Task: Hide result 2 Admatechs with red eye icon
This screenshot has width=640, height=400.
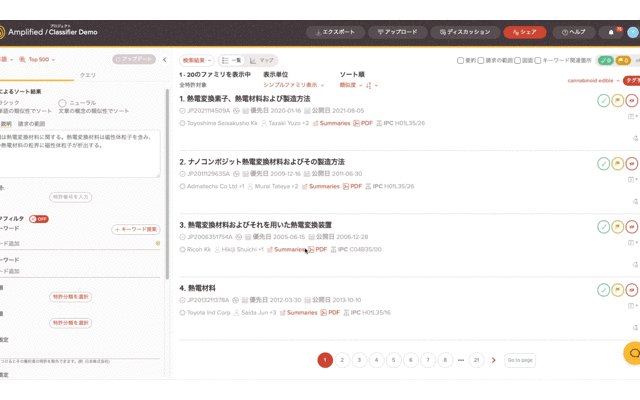Action: (x=631, y=164)
